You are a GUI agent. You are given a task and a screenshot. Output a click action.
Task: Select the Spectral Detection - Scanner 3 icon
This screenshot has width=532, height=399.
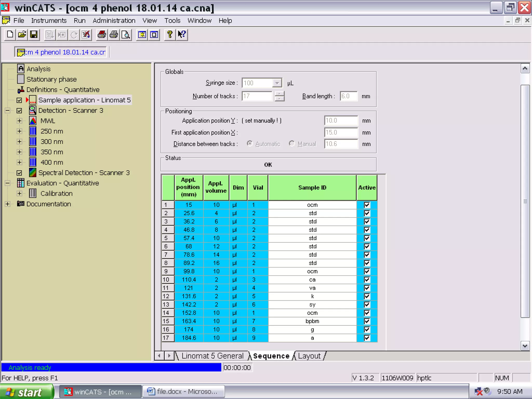33,173
